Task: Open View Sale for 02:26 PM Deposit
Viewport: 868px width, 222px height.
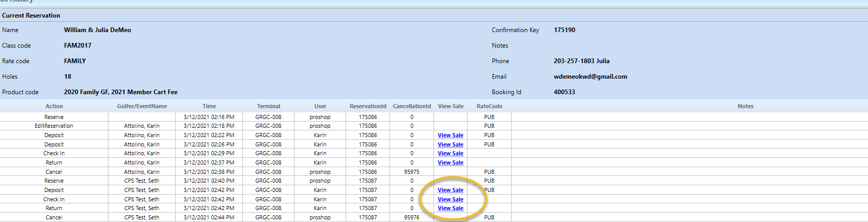Action: tap(450, 144)
